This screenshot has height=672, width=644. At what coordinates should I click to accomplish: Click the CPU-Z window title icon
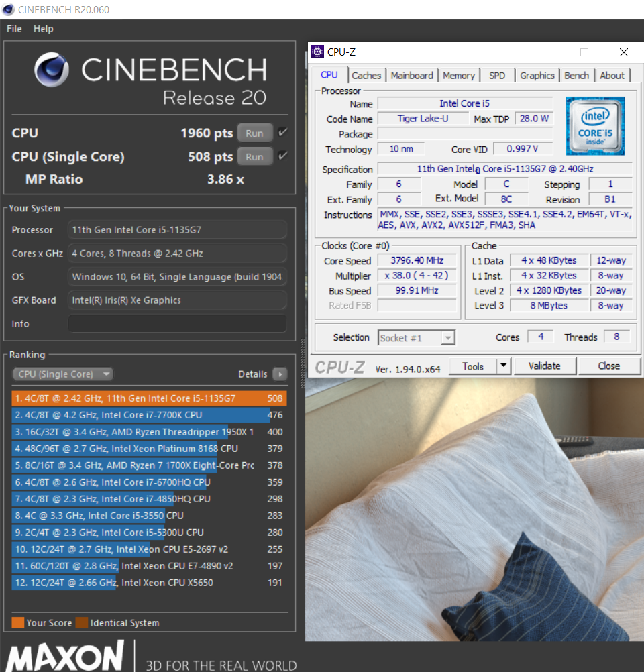(x=317, y=52)
